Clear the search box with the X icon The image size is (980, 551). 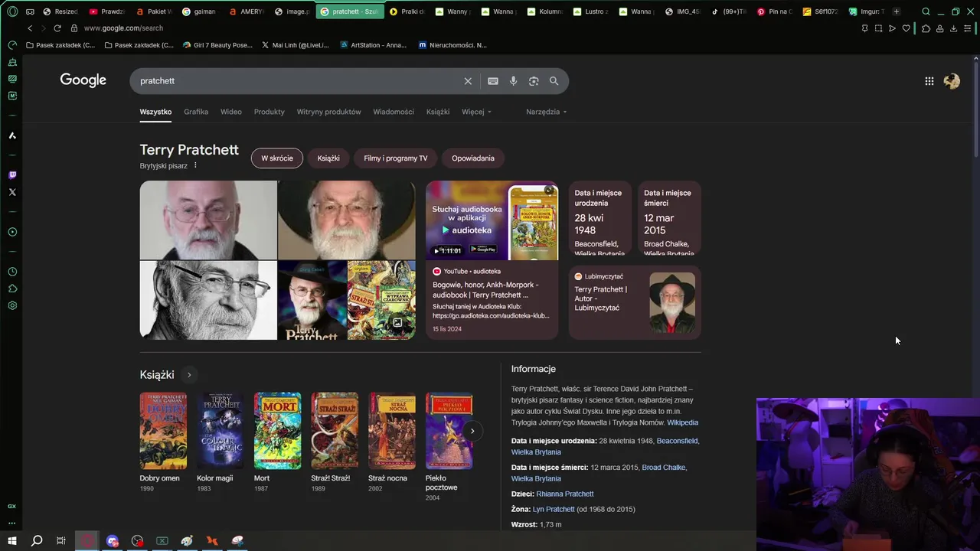(x=468, y=81)
